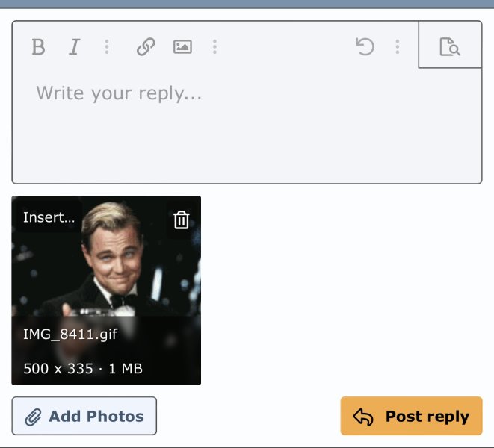
Task: Open more editor options next to undo
Action: click(x=398, y=48)
